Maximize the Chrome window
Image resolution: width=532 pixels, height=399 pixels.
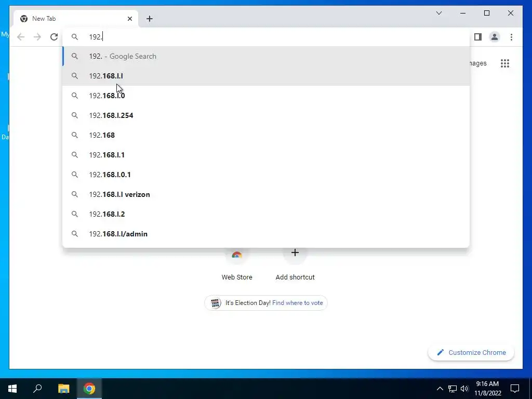coord(486,13)
